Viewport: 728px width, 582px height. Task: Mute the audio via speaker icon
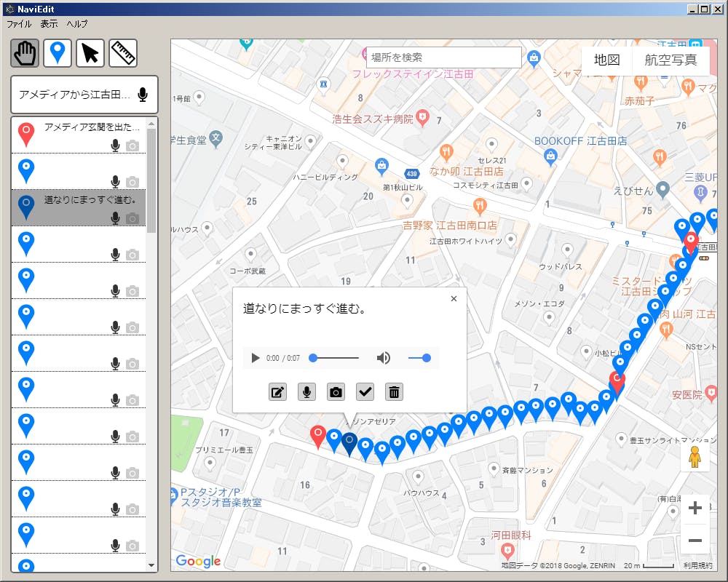click(383, 358)
